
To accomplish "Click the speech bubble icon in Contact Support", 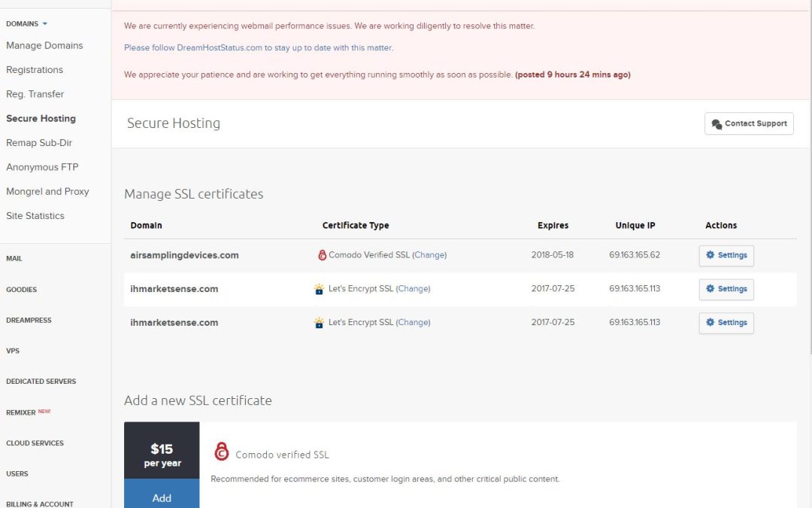I will (717, 124).
